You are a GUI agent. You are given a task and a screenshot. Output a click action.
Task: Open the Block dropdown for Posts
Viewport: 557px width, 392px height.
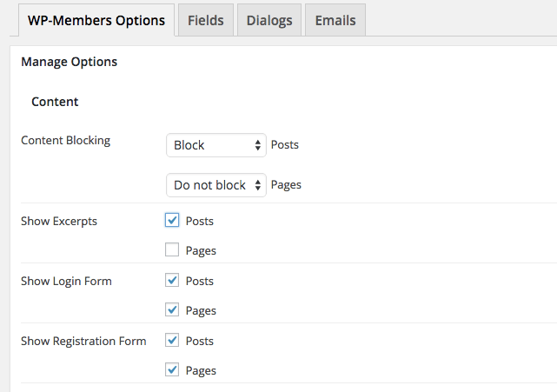pos(216,145)
